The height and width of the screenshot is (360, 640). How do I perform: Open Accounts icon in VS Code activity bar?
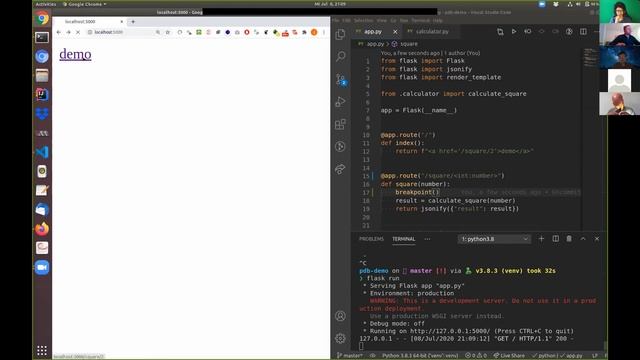340,316
